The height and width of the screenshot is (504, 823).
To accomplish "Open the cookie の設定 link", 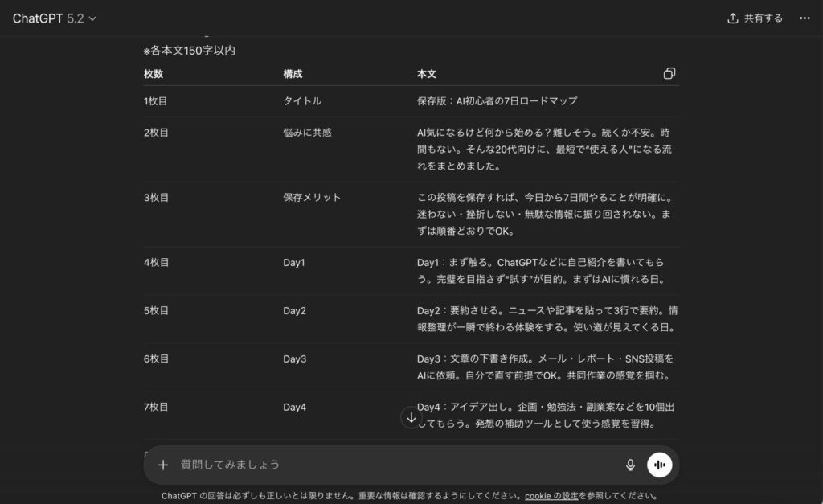I will [551, 496].
